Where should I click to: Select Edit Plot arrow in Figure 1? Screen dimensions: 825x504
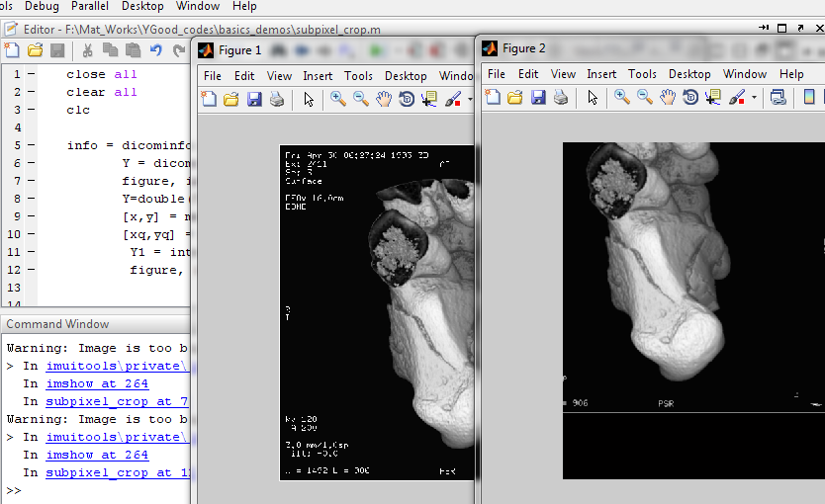point(309,99)
